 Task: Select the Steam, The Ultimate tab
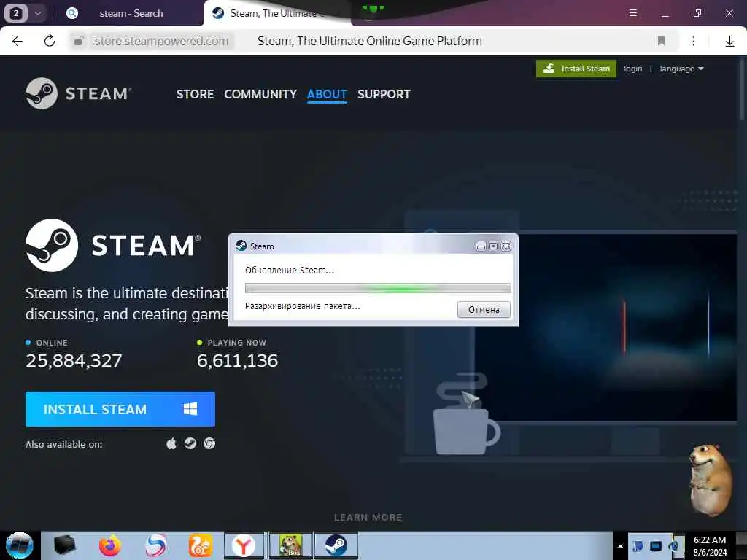tap(276, 13)
